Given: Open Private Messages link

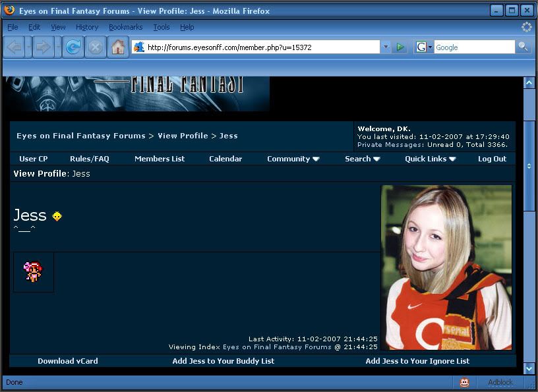Looking at the screenshot, I should coord(389,145).
